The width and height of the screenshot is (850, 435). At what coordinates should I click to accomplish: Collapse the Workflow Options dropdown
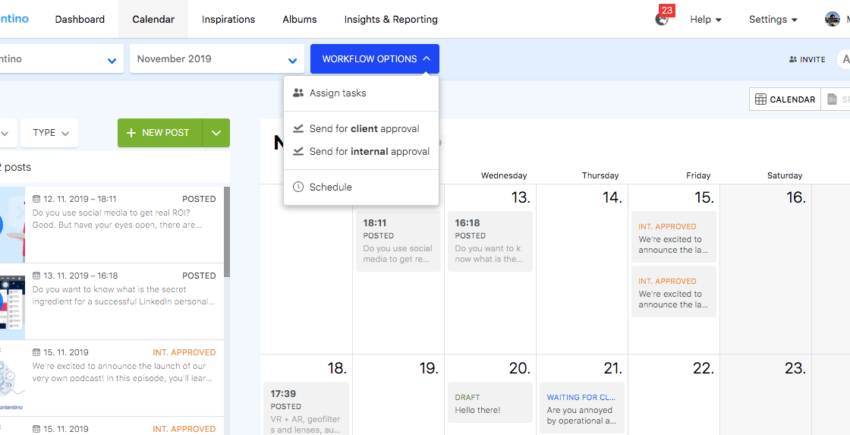375,59
